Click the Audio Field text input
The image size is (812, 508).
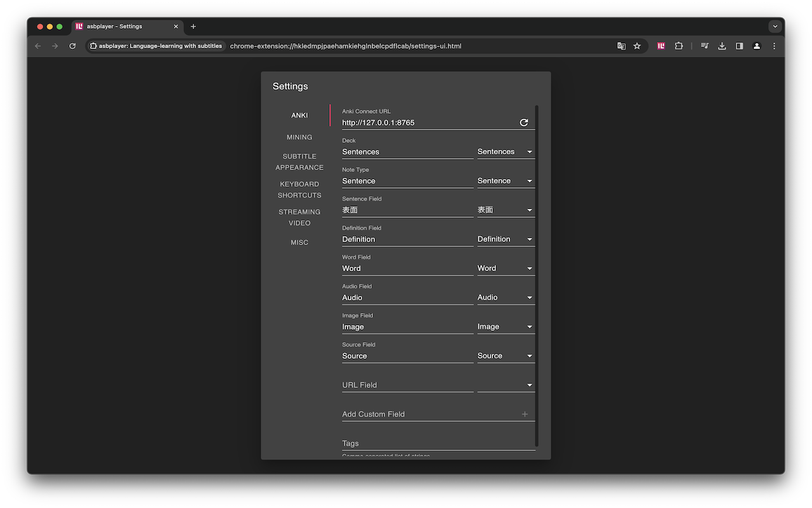407,298
